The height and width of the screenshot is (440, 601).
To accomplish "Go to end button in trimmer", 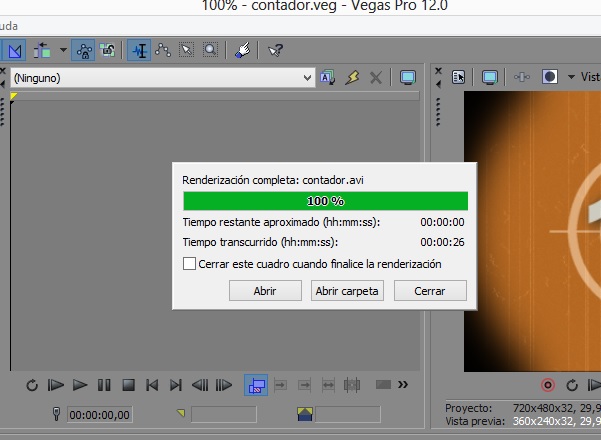I will [x=176, y=385].
